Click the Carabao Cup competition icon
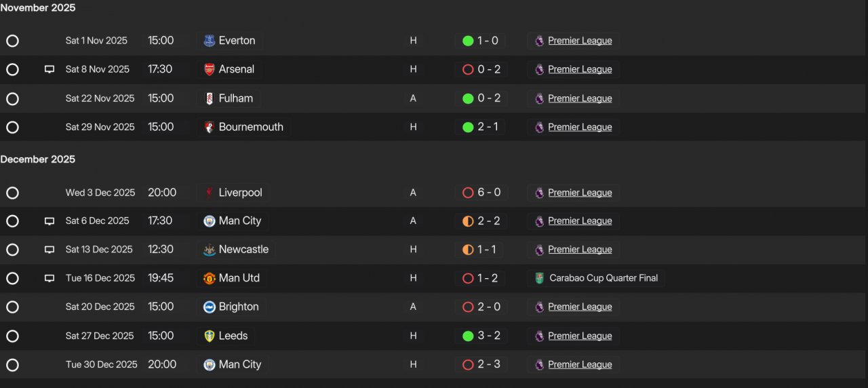The width and height of the screenshot is (868, 388). (x=539, y=278)
